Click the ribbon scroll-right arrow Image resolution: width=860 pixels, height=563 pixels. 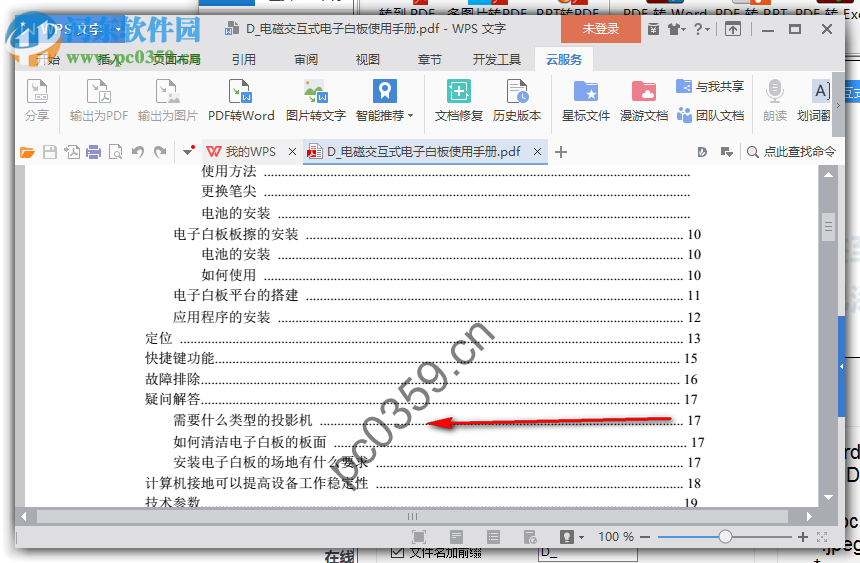click(x=838, y=105)
